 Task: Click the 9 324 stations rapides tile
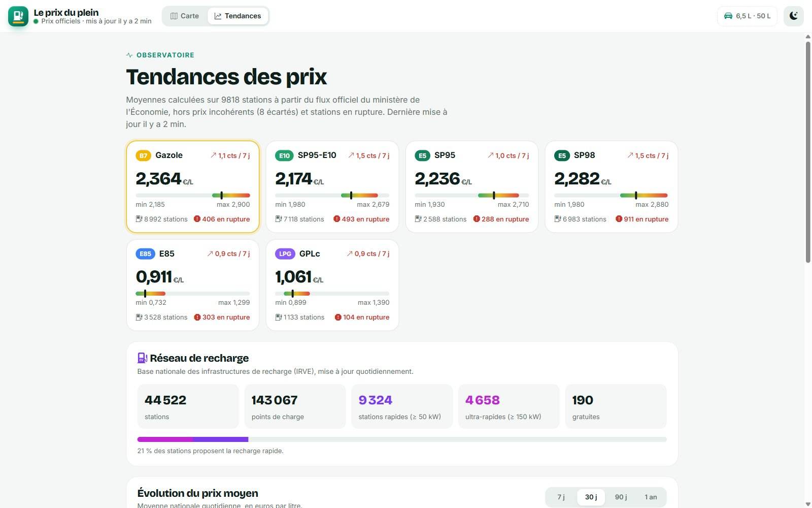coord(402,406)
